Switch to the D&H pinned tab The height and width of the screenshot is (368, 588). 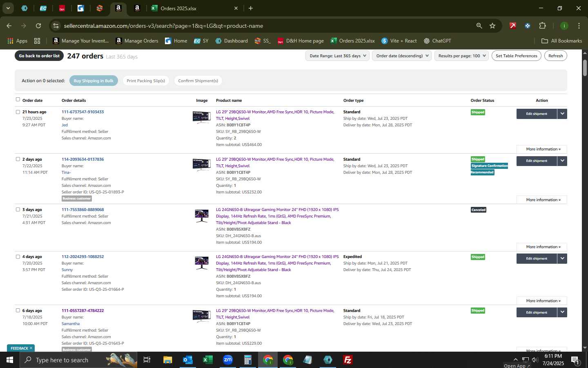click(62, 8)
